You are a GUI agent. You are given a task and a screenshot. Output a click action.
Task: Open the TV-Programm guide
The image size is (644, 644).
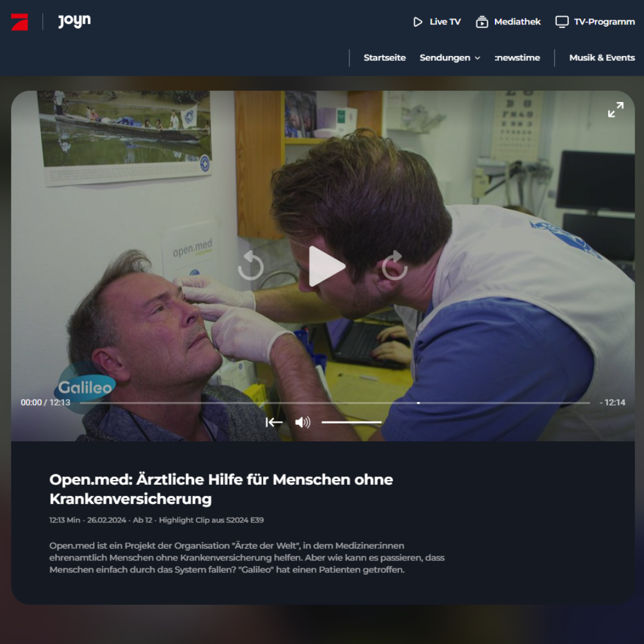click(x=595, y=22)
